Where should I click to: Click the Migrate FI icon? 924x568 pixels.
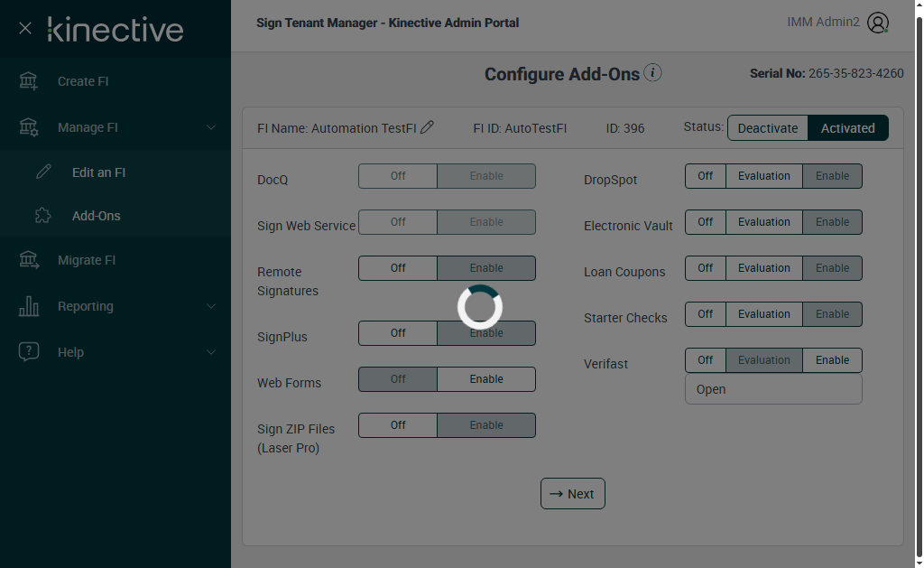pyautogui.click(x=28, y=259)
